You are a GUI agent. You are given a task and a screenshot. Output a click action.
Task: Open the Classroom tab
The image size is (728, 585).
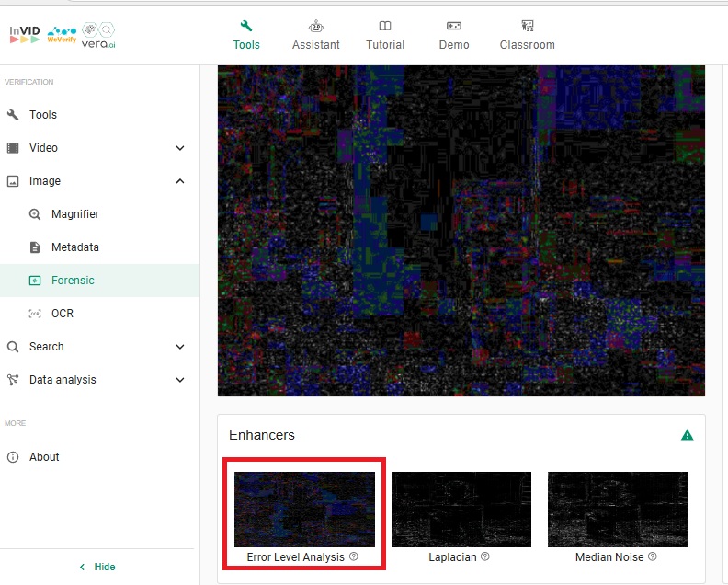pos(527,35)
